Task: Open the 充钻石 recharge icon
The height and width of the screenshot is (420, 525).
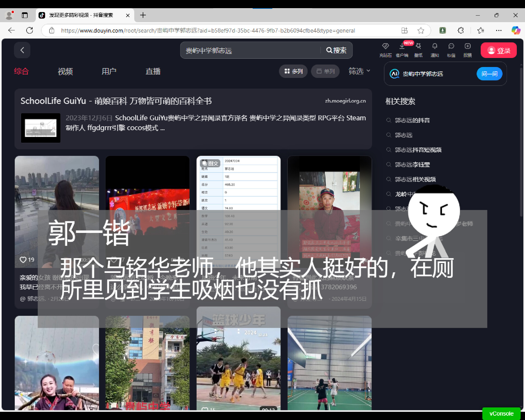Action: tap(385, 50)
